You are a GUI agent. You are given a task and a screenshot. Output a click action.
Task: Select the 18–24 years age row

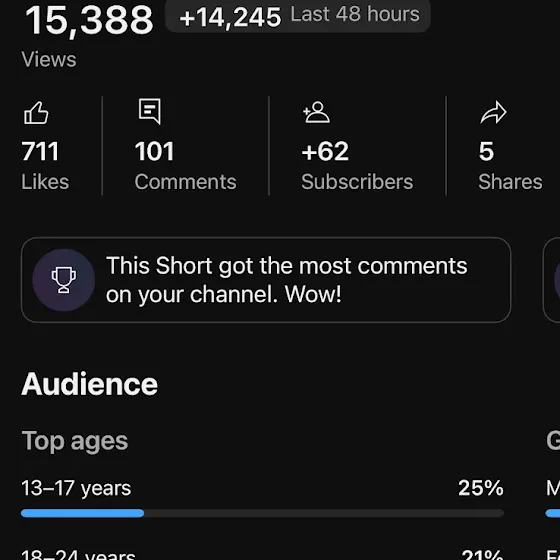(x=262, y=554)
